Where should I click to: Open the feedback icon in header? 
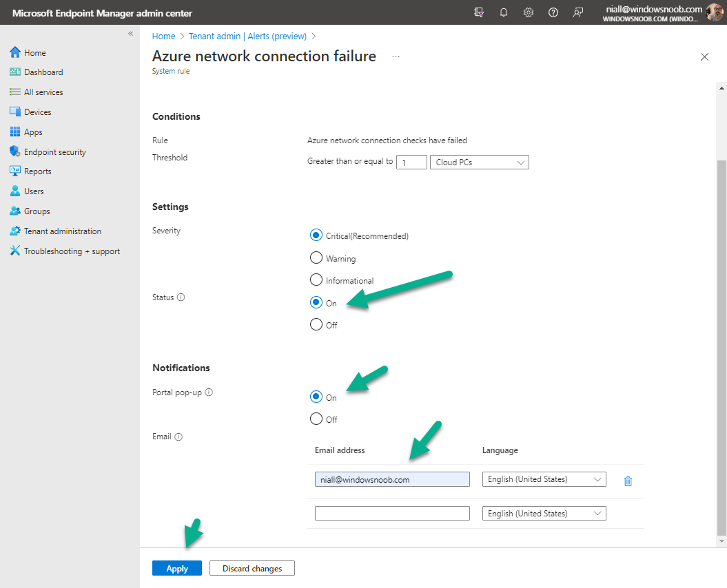click(x=577, y=12)
